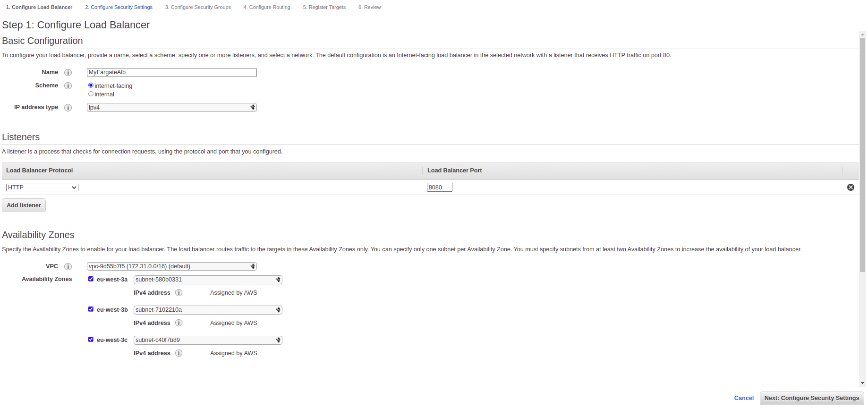The image size is (868, 409).
Task: Open the IP address type dropdown
Action: pos(172,108)
